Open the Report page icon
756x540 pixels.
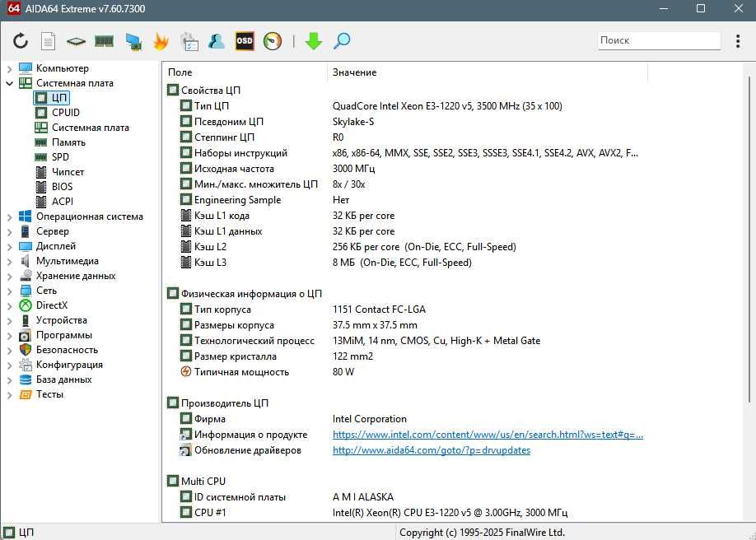tap(49, 41)
